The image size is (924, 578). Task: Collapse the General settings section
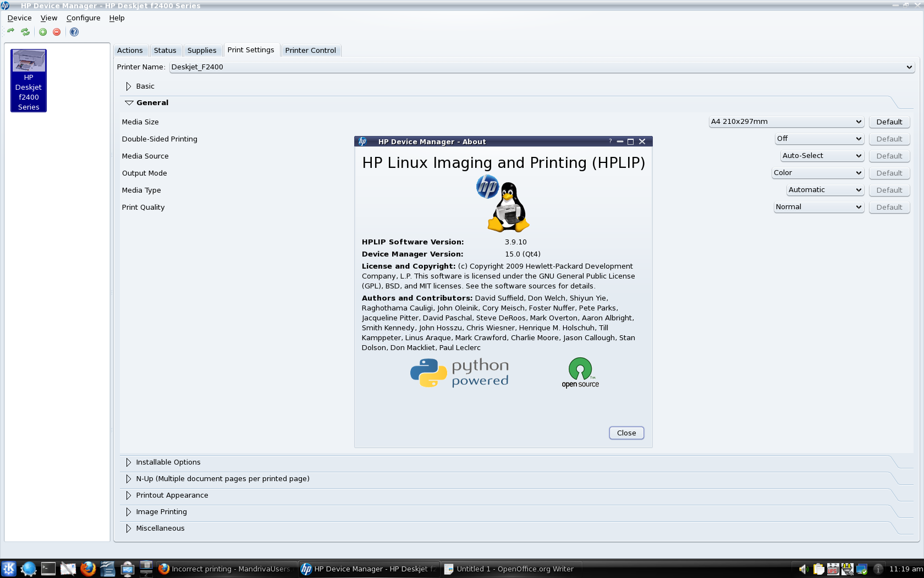pos(129,103)
